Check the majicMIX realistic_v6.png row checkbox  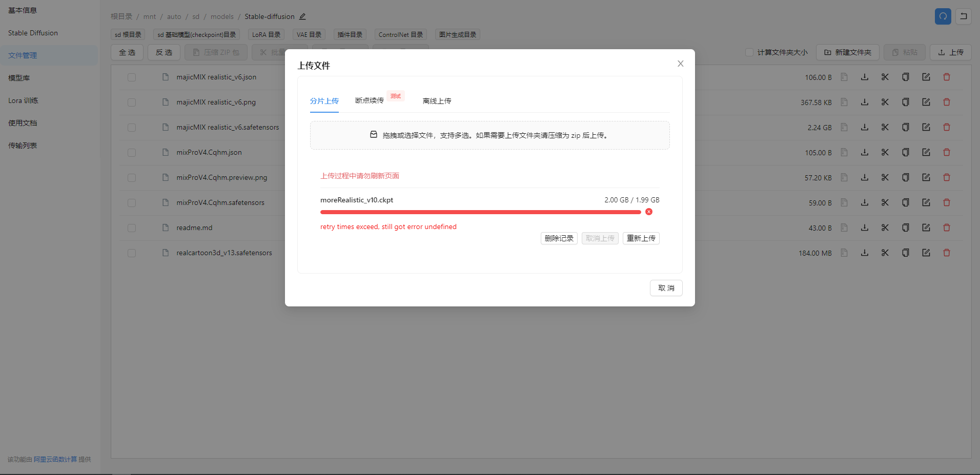tap(132, 102)
